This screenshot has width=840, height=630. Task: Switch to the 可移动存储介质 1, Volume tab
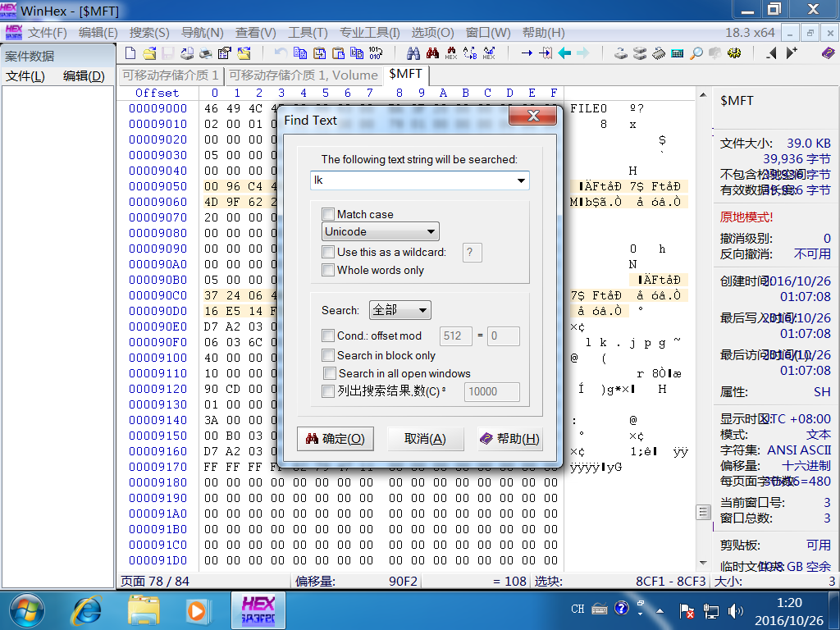click(x=304, y=75)
